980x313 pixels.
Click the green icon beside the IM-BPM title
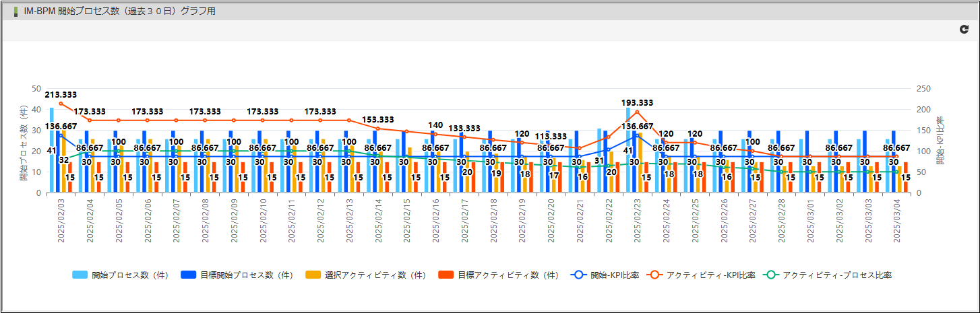pyautogui.click(x=16, y=11)
